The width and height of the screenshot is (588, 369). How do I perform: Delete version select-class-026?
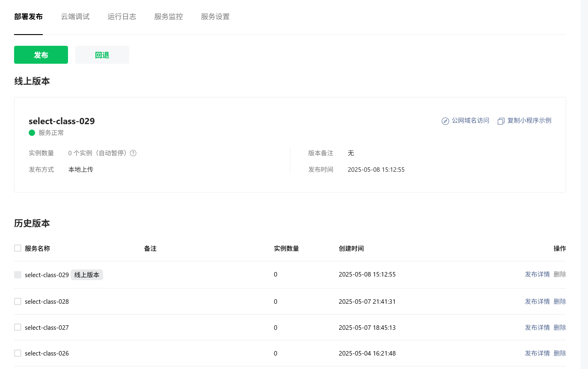[x=560, y=353]
